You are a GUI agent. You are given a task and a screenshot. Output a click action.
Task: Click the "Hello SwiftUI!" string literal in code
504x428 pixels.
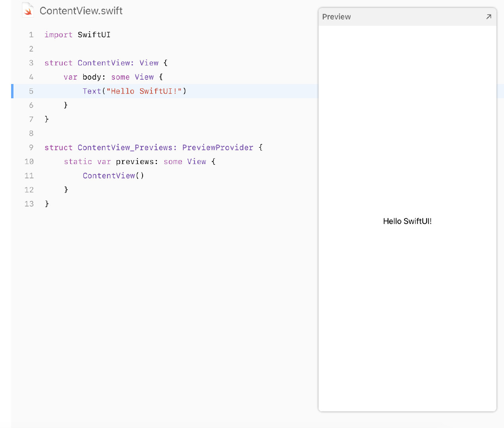coord(144,91)
